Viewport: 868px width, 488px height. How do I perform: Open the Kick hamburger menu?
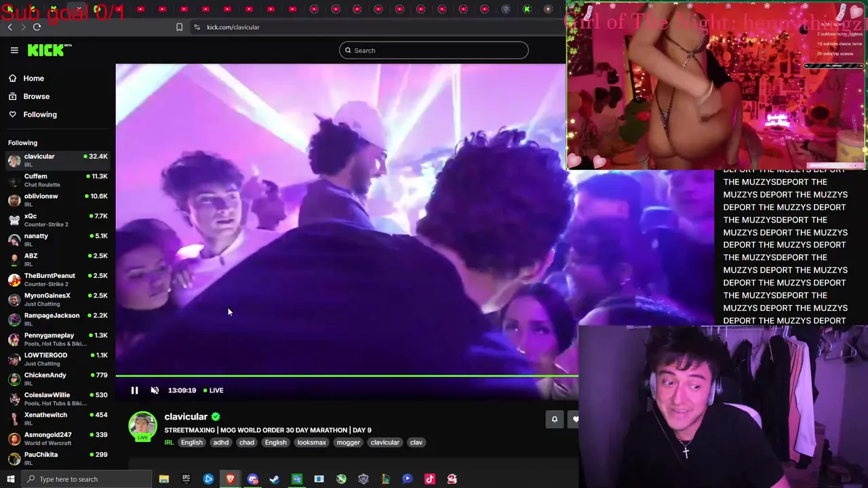point(14,50)
